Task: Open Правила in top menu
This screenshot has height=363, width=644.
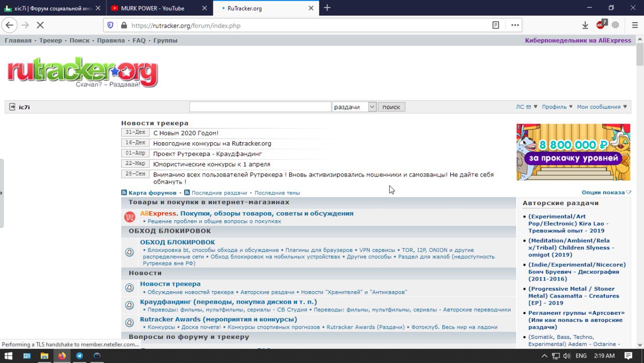Action: pos(111,40)
